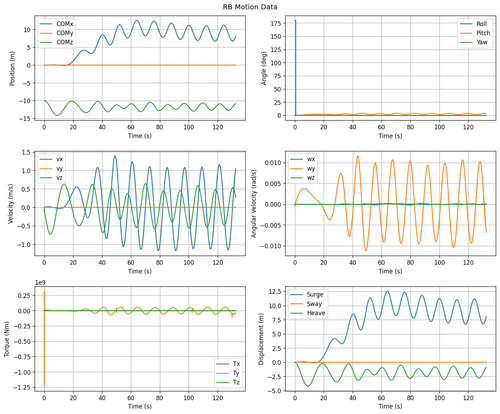The image size is (500, 414).
Task: Click the '−15' tick on the Position axis
Action: (x=24, y=119)
